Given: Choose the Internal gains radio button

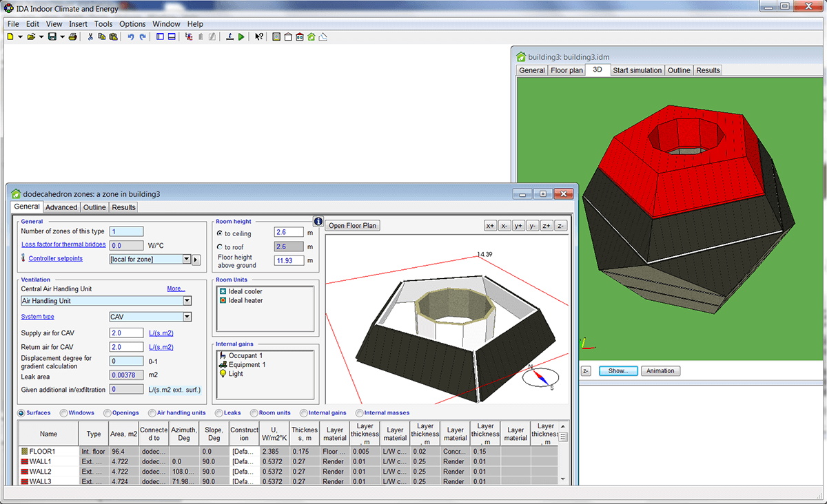Looking at the screenshot, I should point(304,413).
